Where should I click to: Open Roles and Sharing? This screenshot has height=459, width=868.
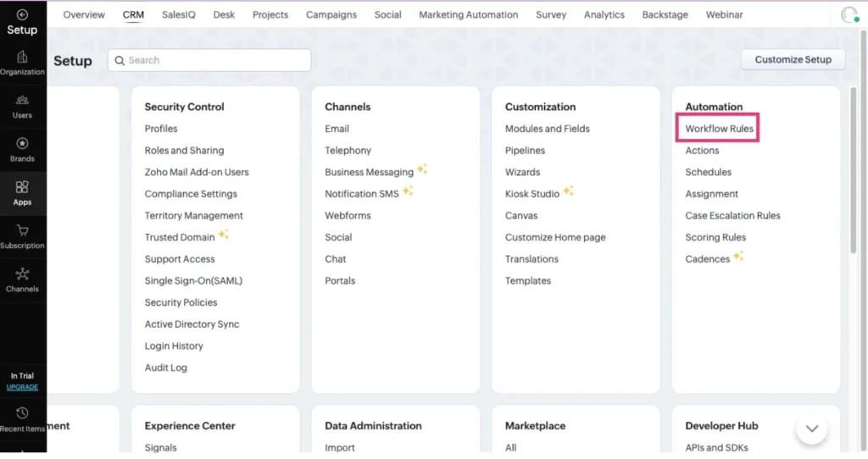pos(184,151)
